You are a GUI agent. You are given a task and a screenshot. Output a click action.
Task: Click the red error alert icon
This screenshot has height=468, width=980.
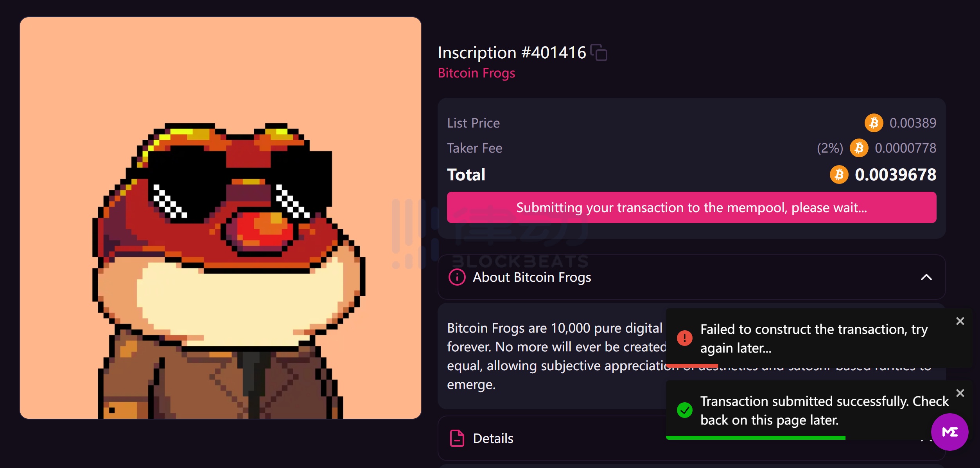point(685,338)
